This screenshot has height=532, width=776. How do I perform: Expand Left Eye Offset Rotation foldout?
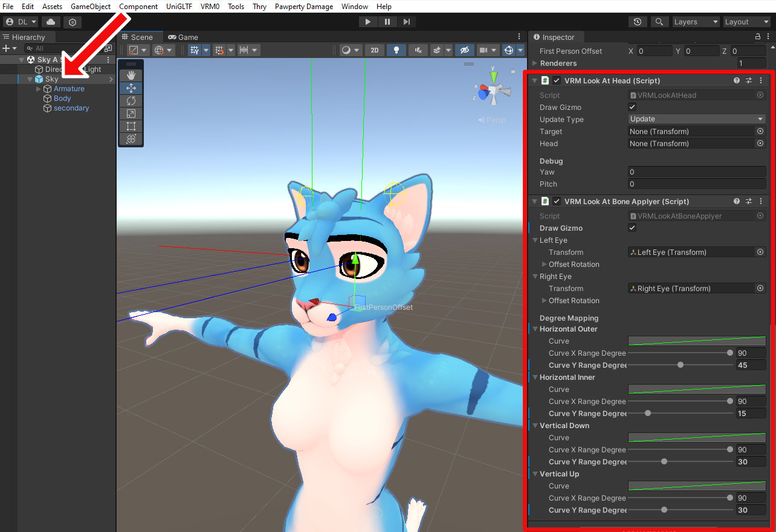[x=544, y=264]
